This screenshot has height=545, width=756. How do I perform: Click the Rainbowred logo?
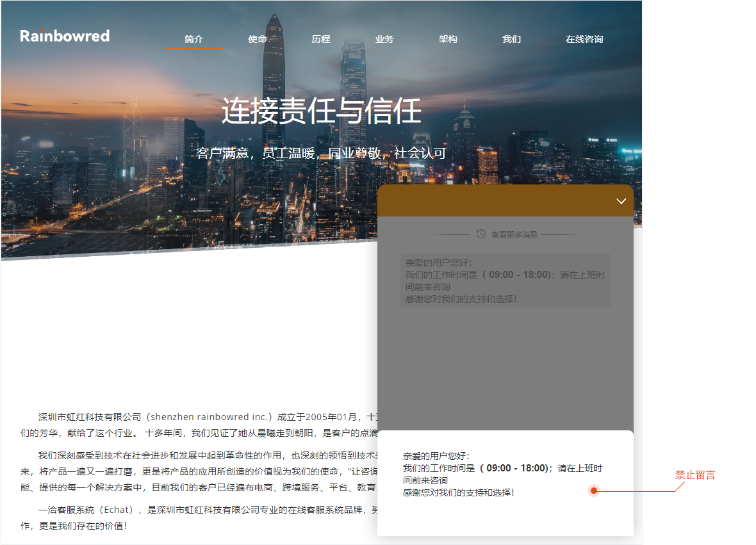65,36
